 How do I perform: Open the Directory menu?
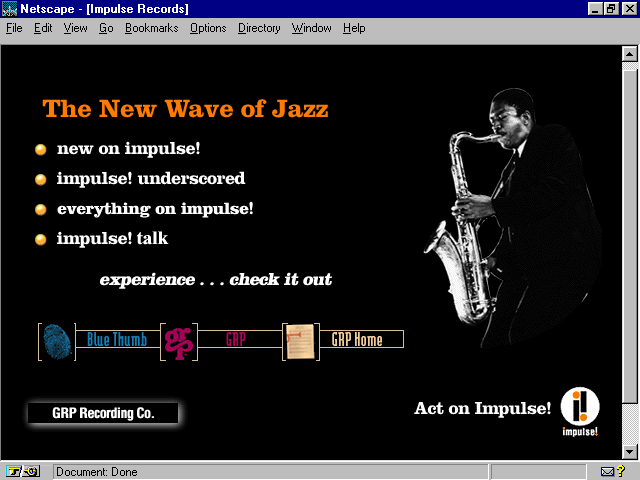[x=259, y=28]
